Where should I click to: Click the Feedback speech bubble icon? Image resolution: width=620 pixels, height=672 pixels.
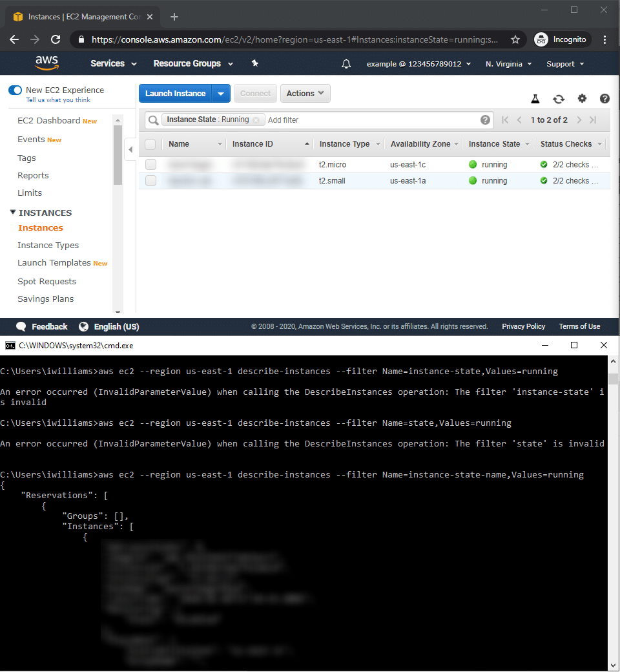pyautogui.click(x=21, y=326)
